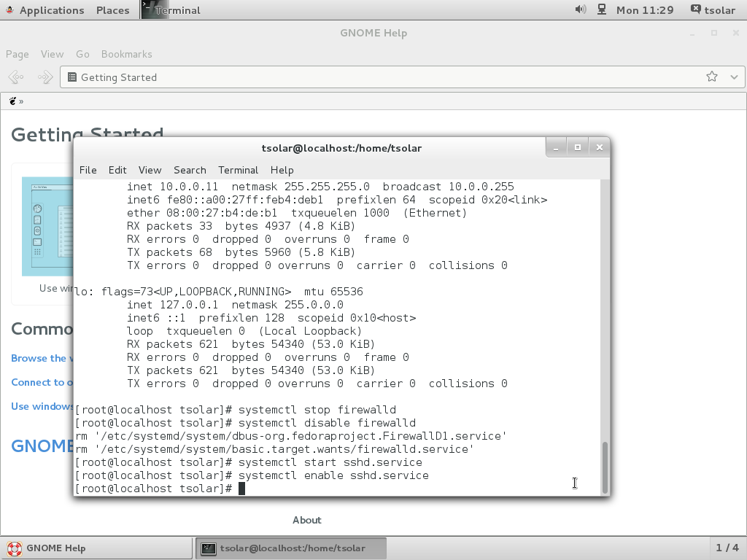Open the terminal Help menu

[282, 170]
